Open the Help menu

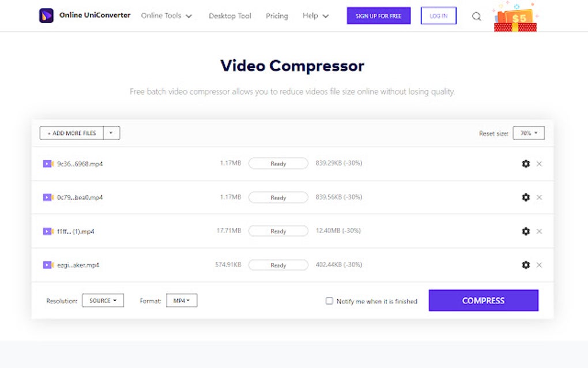(x=315, y=16)
